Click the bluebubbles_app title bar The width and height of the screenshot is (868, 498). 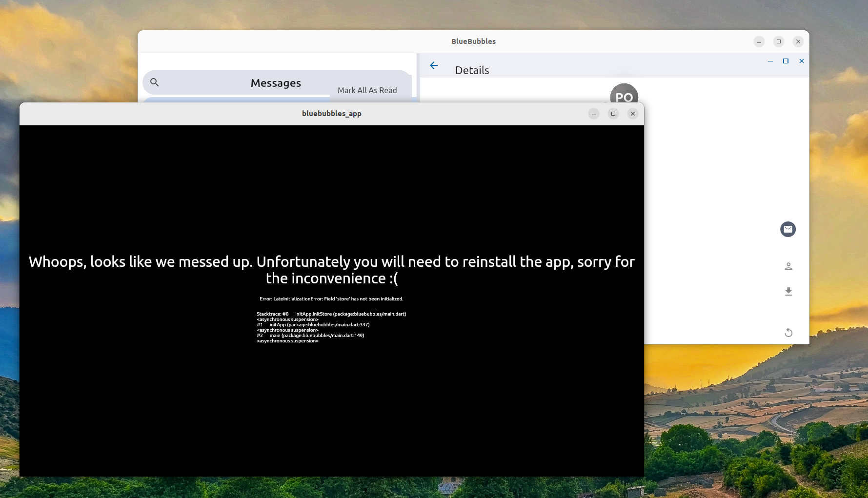[x=332, y=113]
